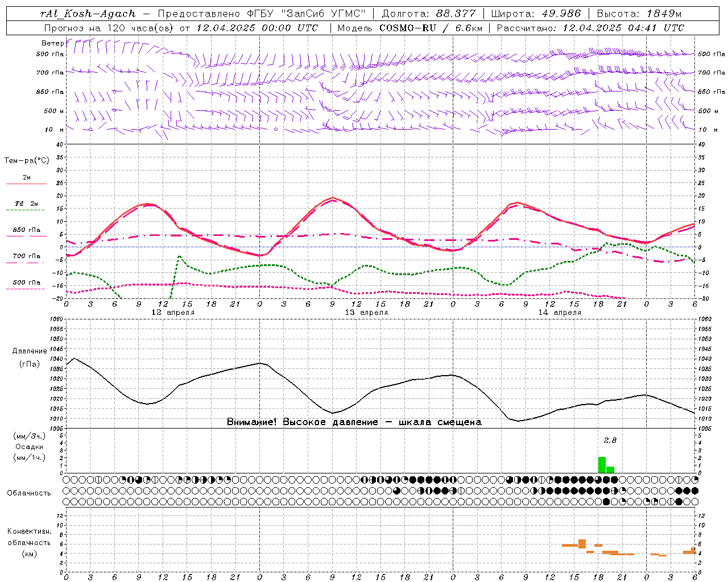This screenshot has width=728, height=582.
Task: Click the provider text ФГБУ "ЗапСиб УГМС"
Action: tap(307, 14)
